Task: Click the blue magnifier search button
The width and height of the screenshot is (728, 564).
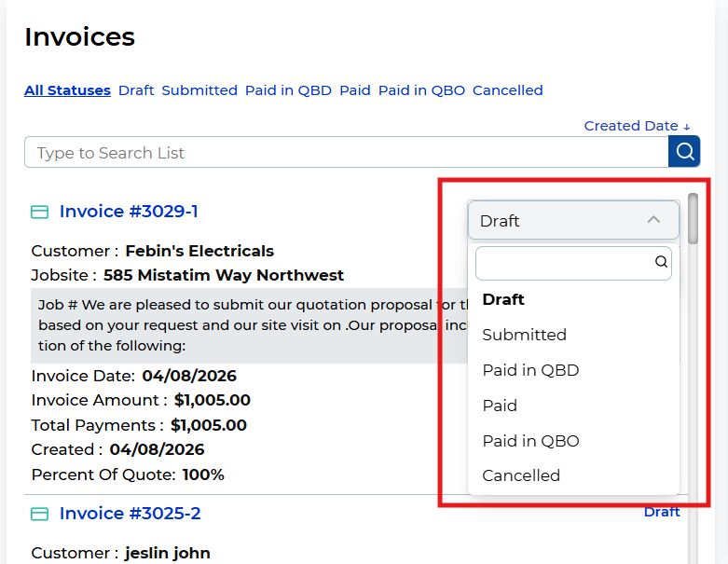Action: [684, 152]
